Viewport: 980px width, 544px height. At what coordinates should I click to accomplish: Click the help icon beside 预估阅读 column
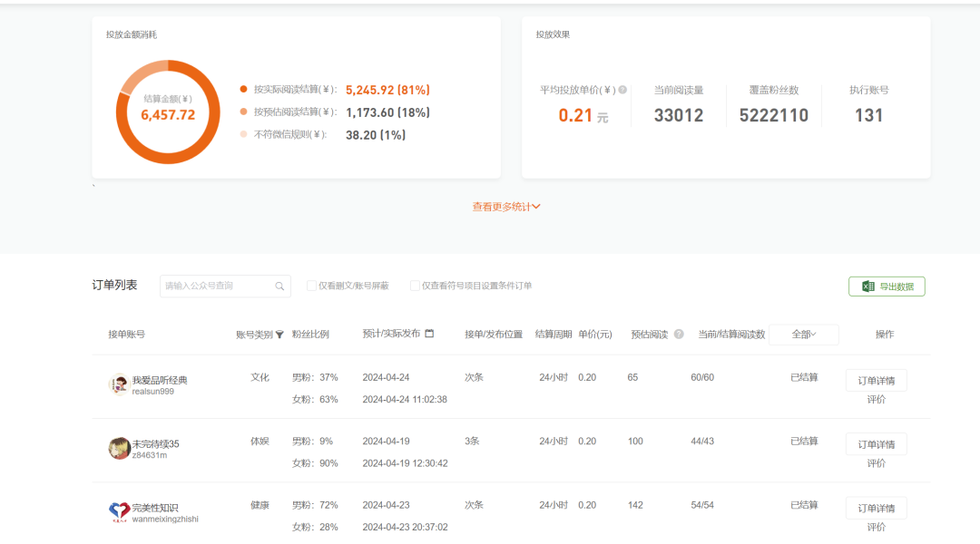pos(679,335)
